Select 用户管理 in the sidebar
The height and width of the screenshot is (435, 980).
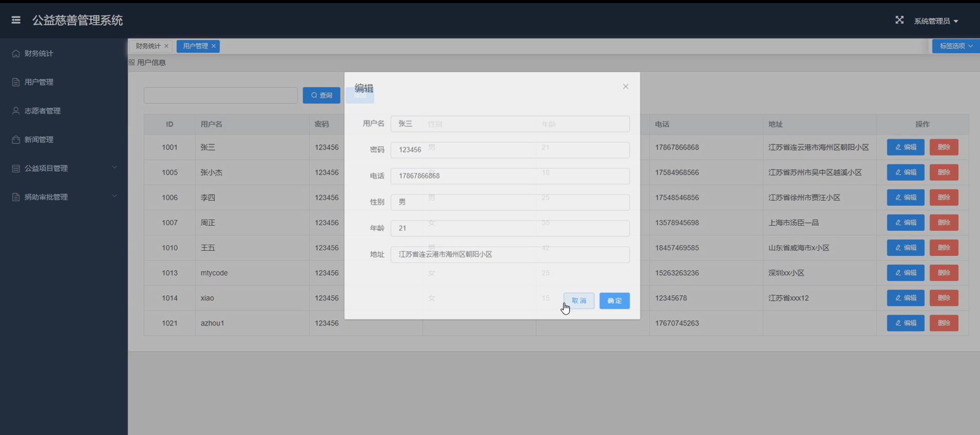point(39,82)
